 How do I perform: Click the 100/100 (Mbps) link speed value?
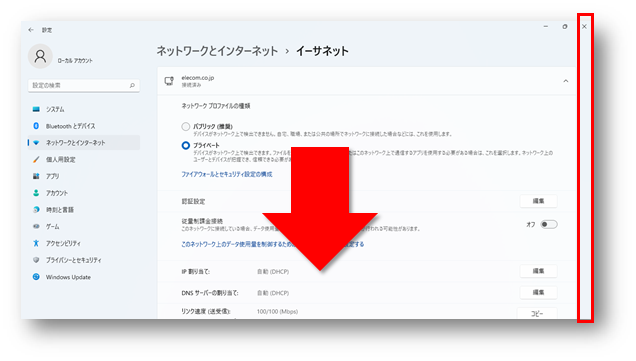277,312
